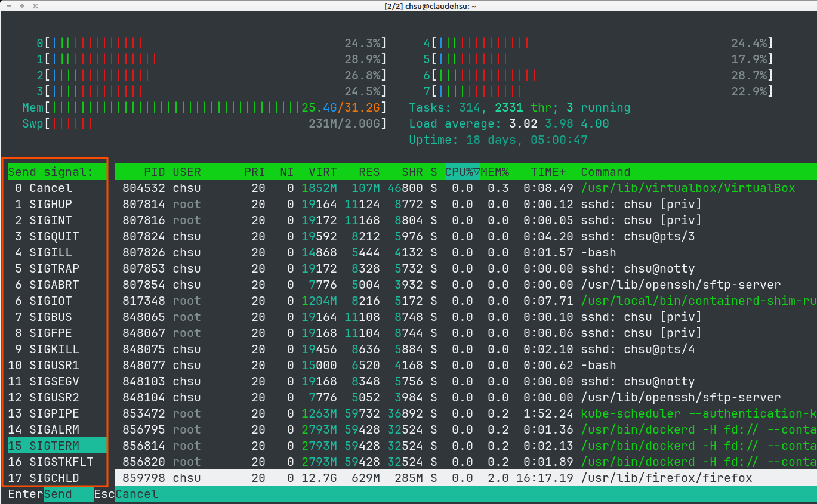Select the highlighted firefox process row
Screen dimensions: 817x504
click(x=466, y=478)
